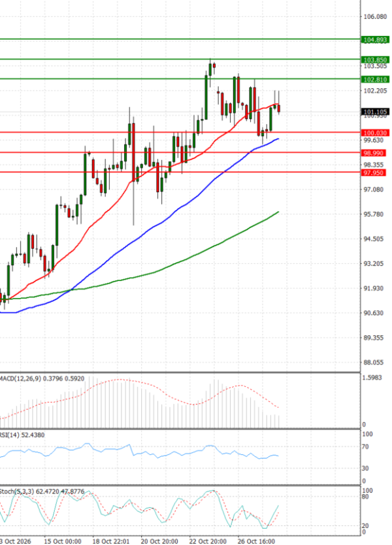Click the 106.080 price axis value
Viewport: 392px width, 545px height.
point(375,16)
